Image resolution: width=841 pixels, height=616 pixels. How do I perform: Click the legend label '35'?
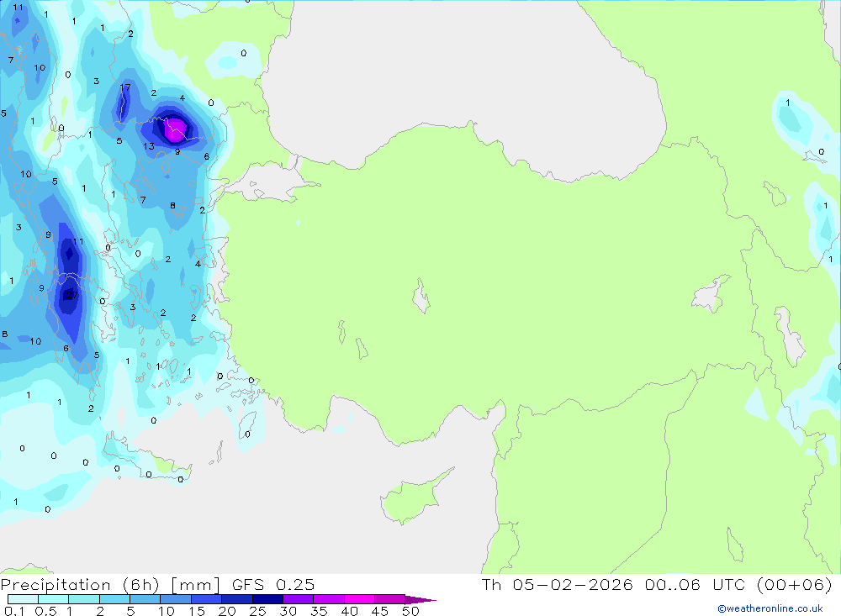point(319,611)
